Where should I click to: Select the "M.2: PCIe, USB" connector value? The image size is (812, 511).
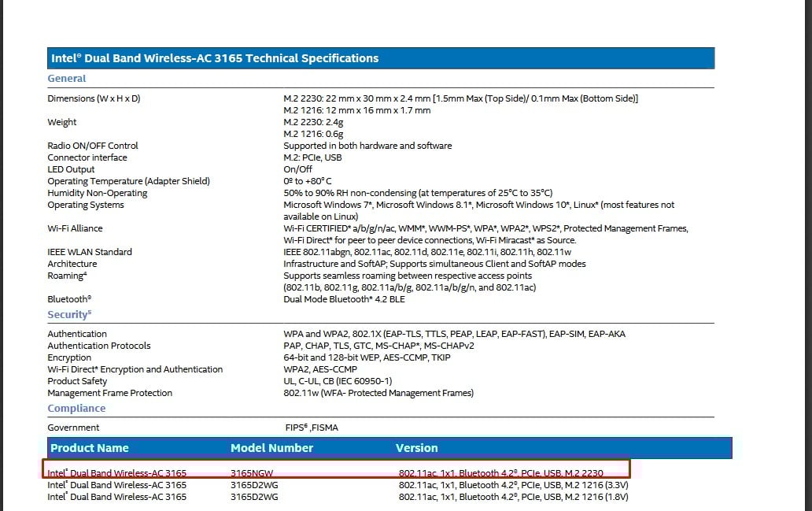pos(312,157)
